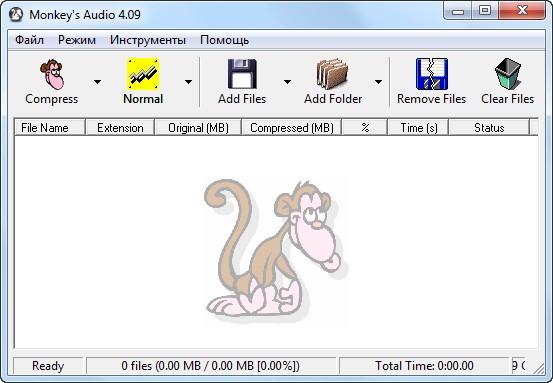553x383 pixels.
Task: Click the Ready status bar text
Action: [x=48, y=366]
